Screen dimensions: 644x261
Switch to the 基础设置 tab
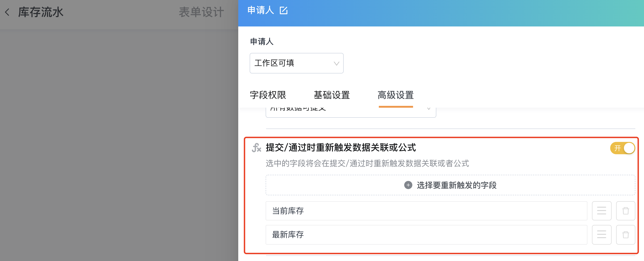pyautogui.click(x=332, y=95)
